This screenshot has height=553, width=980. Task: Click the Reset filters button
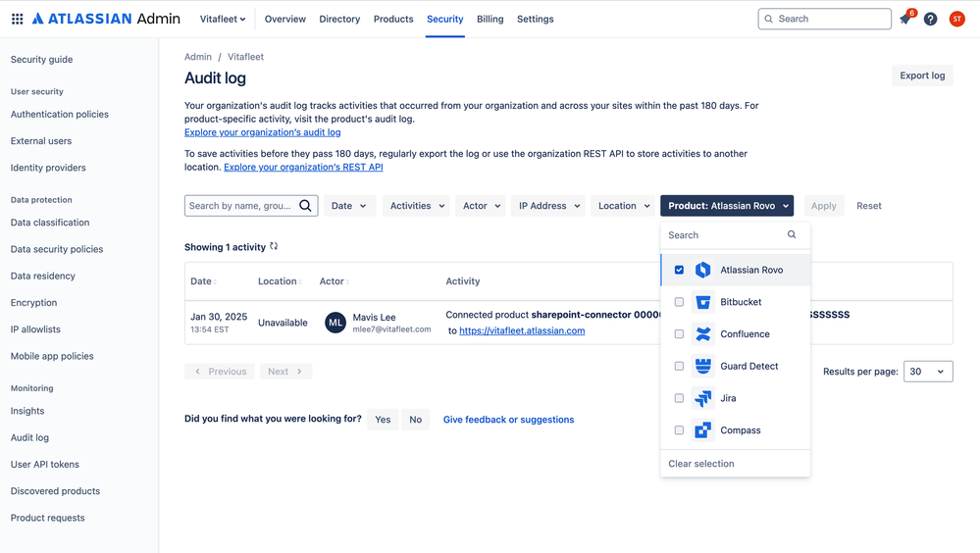coord(869,206)
